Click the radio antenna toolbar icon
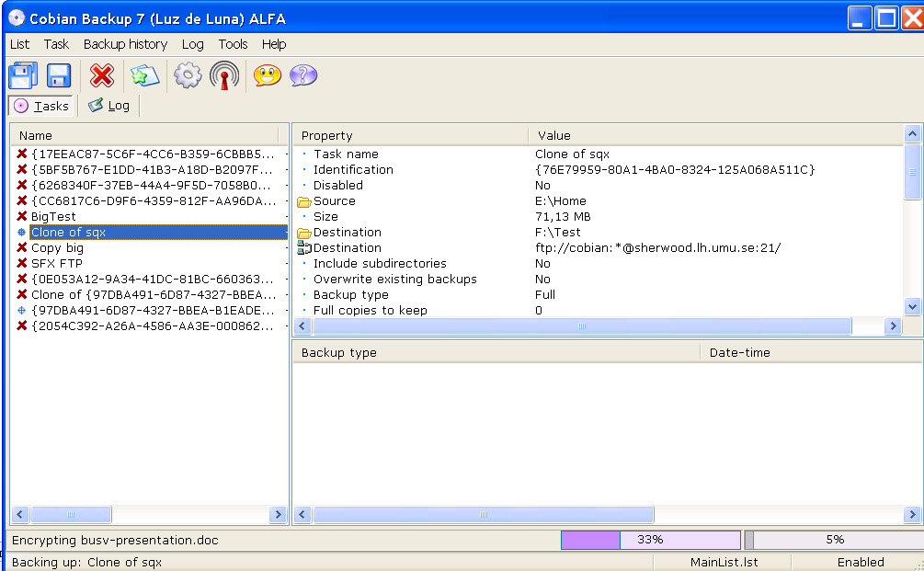This screenshot has height=571, width=924. pos(224,75)
